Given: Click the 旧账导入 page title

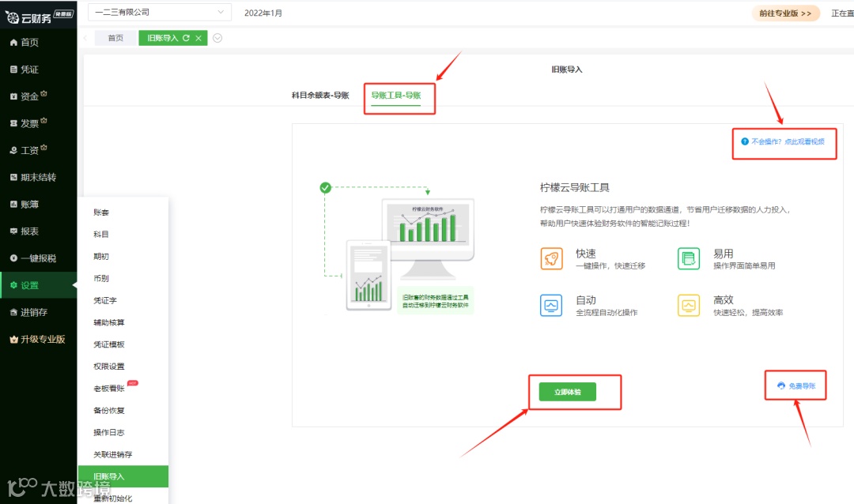Looking at the screenshot, I should [566, 70].
